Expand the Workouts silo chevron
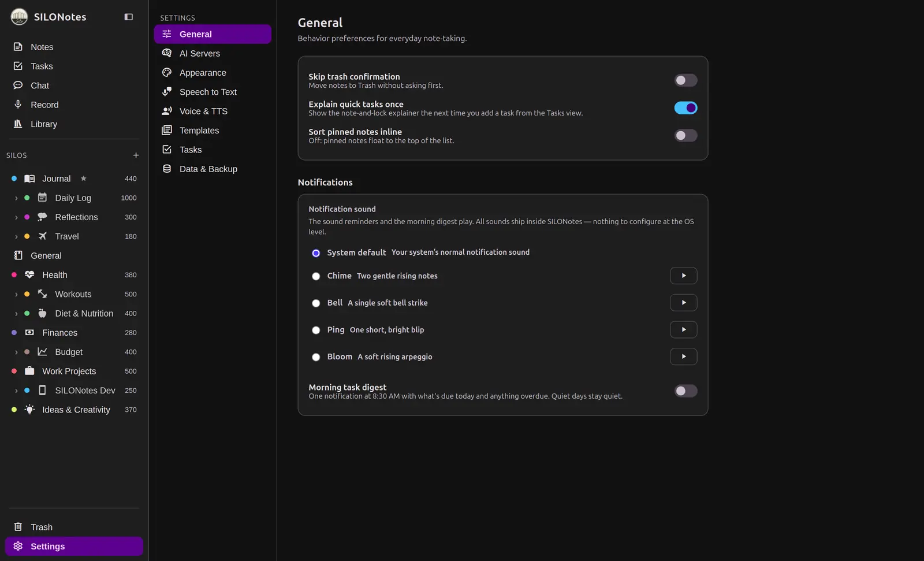The height and width of the screenshot is (561, 924). pos(16,295)
